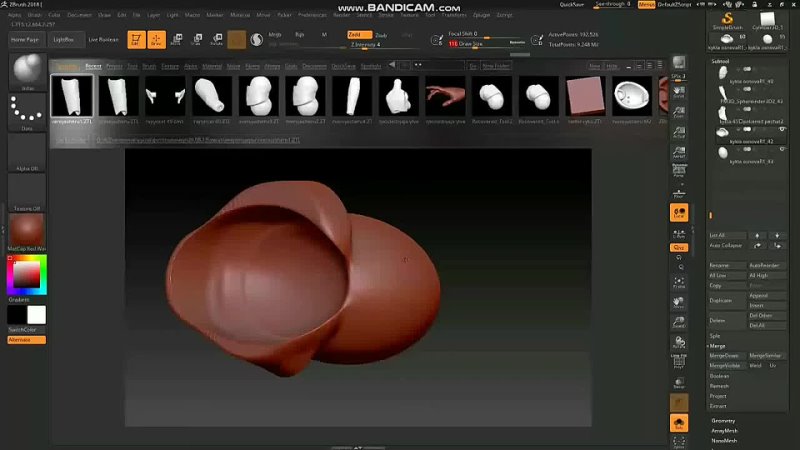The width and height of the screenshot is (800, 450).
Task: Open the MatCap Red Wax material picker
Action: [x=28, y=232]
